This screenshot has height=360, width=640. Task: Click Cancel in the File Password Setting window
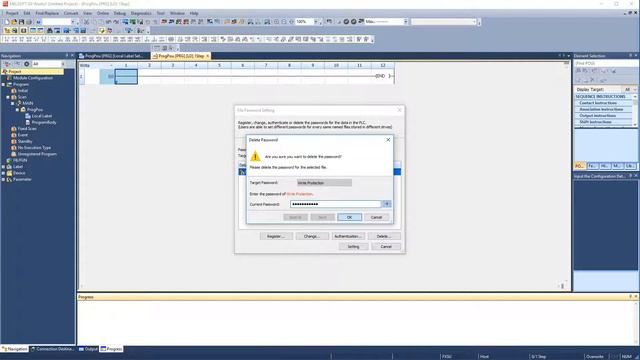pyautogui.click(x=386, y=247)
